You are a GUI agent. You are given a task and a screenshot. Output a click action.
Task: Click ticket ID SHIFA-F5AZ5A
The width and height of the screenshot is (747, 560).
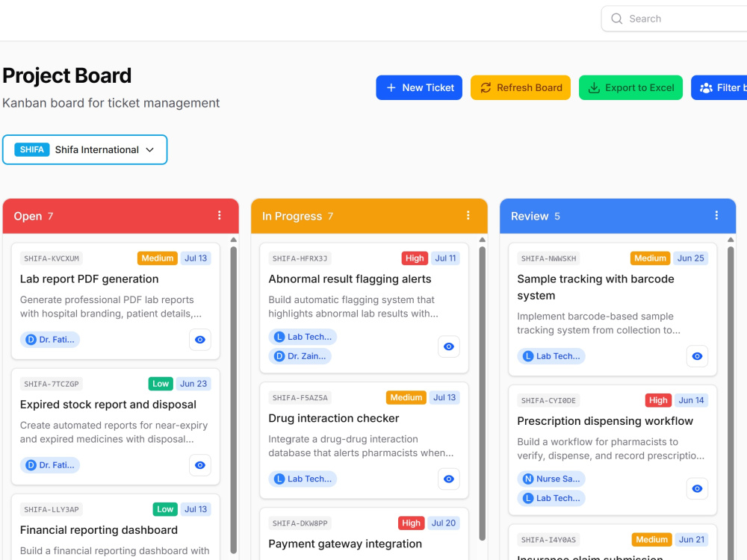click(300, 398)
